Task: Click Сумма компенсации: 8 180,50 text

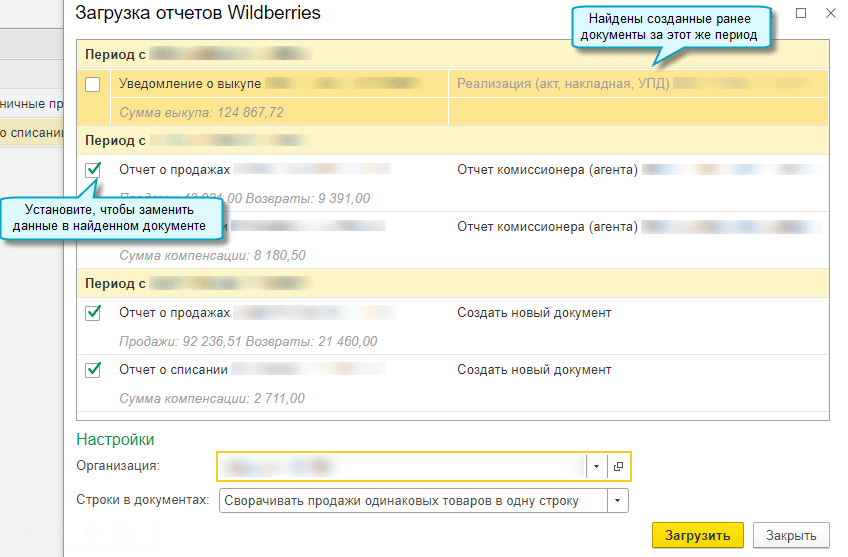Action: pos(213,255)
